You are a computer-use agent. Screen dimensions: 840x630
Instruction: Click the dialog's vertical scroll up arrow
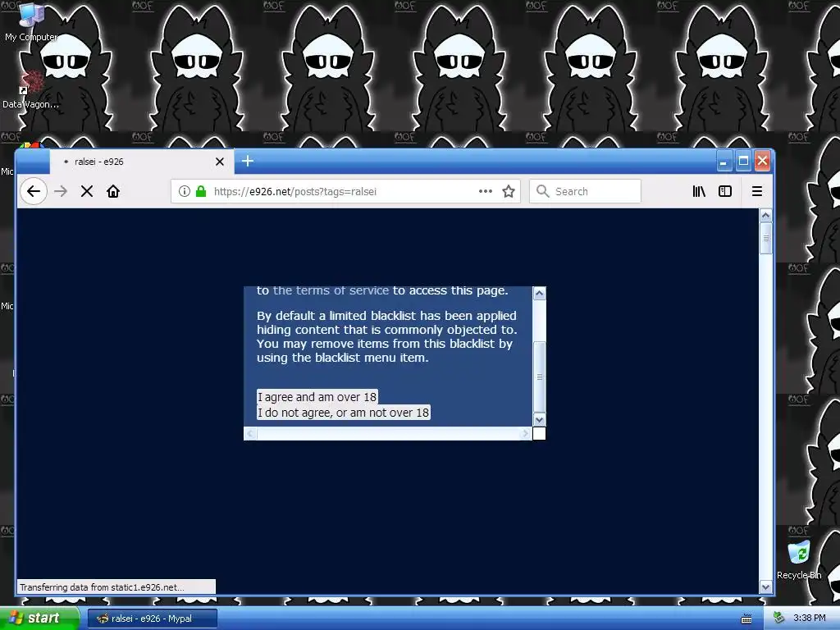[540, 293]
